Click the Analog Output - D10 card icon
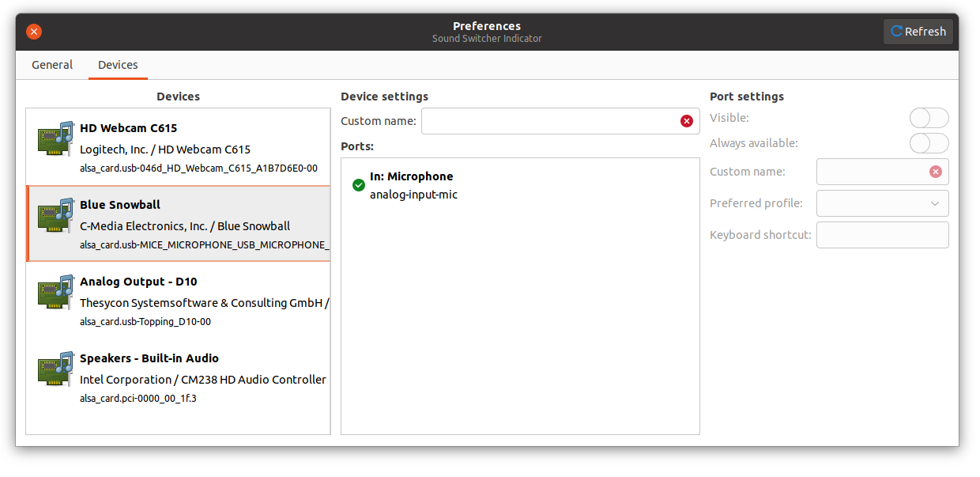The width and height of the screenshot is (980, 477). (x=55, y=293)
